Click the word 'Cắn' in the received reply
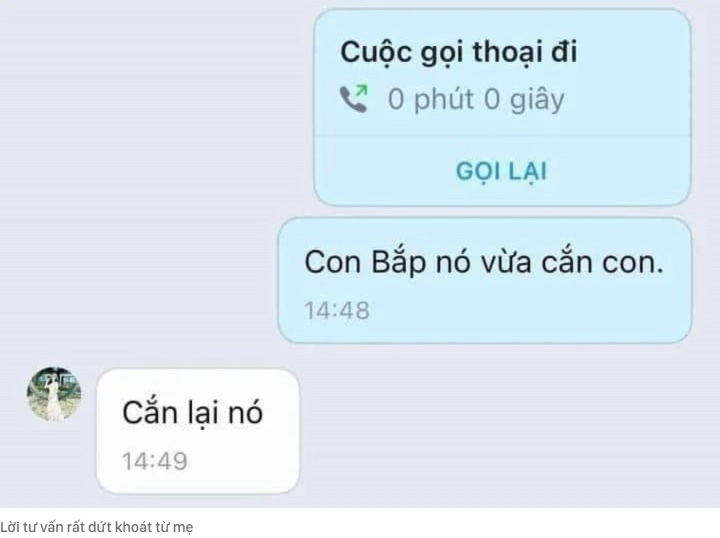The image size is (720, 538). click(150, 411)
